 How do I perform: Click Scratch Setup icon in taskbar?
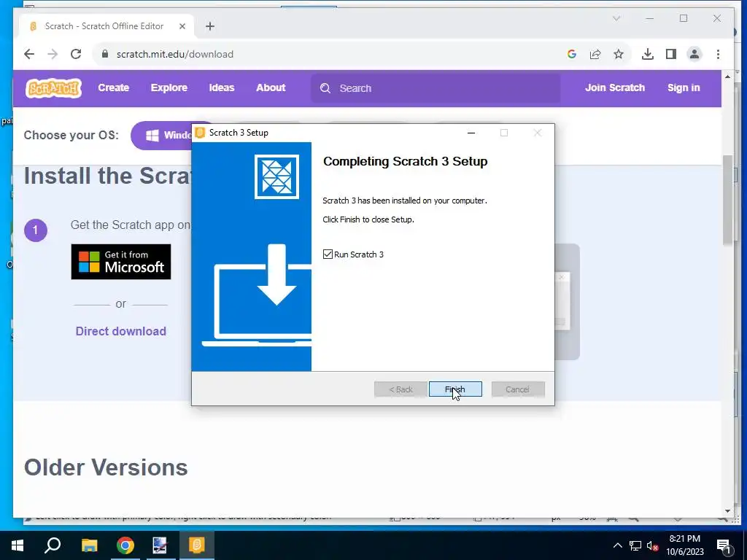[197, 545]
